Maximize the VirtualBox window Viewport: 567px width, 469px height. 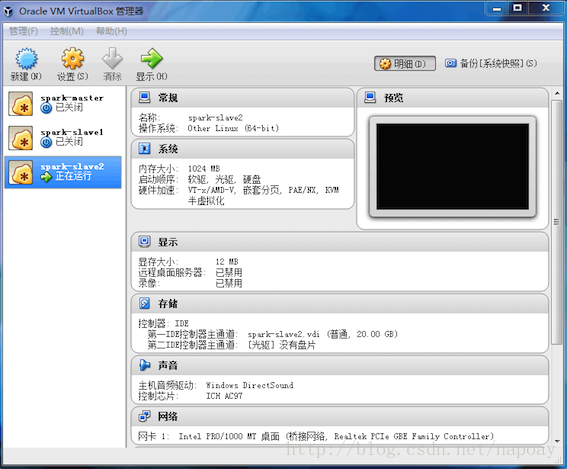coord(518,8)
